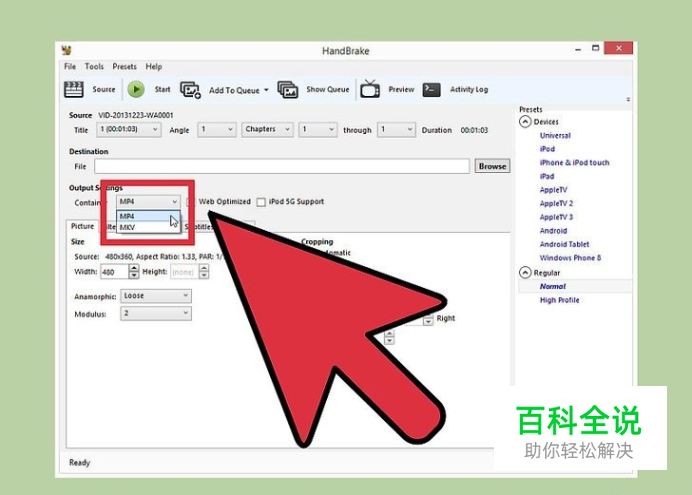692x495 pixels.
Task: Select the iPad preset
Action: point(547,176)
